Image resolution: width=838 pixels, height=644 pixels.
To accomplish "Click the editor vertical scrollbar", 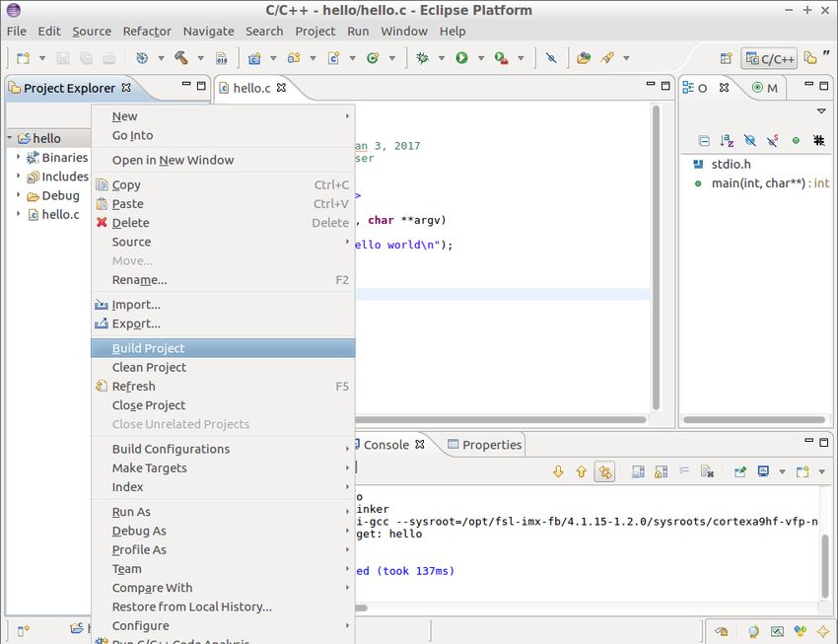I will coord(656,257).
